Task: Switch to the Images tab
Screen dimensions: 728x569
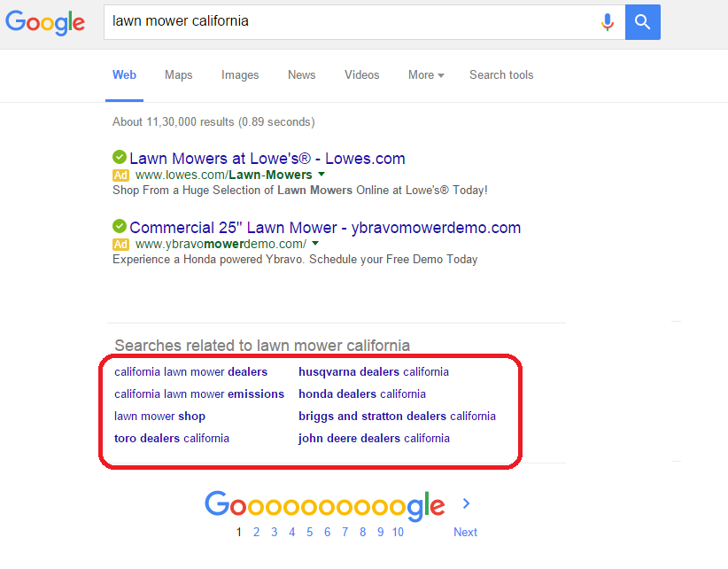Action: click(240, 74)
